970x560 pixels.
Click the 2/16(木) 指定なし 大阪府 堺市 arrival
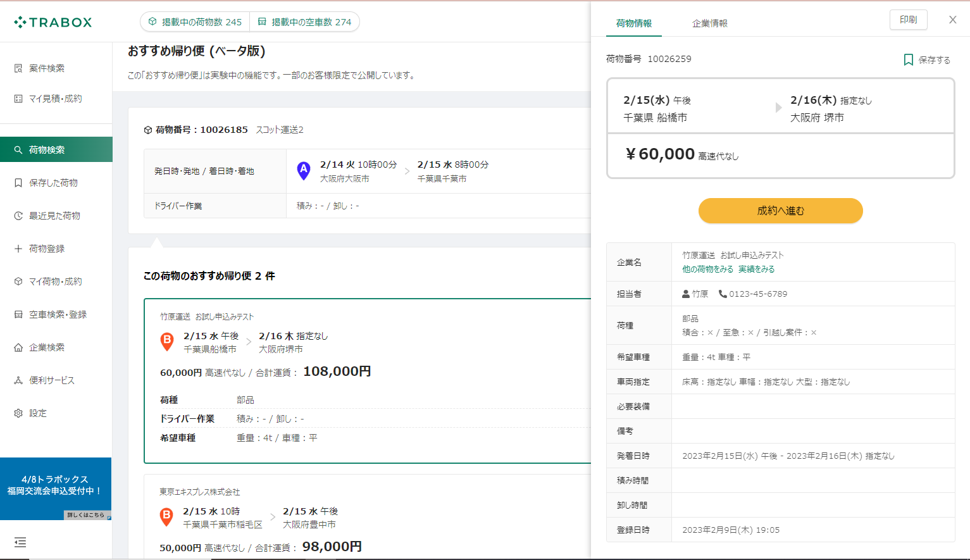[x=831, y=109]
